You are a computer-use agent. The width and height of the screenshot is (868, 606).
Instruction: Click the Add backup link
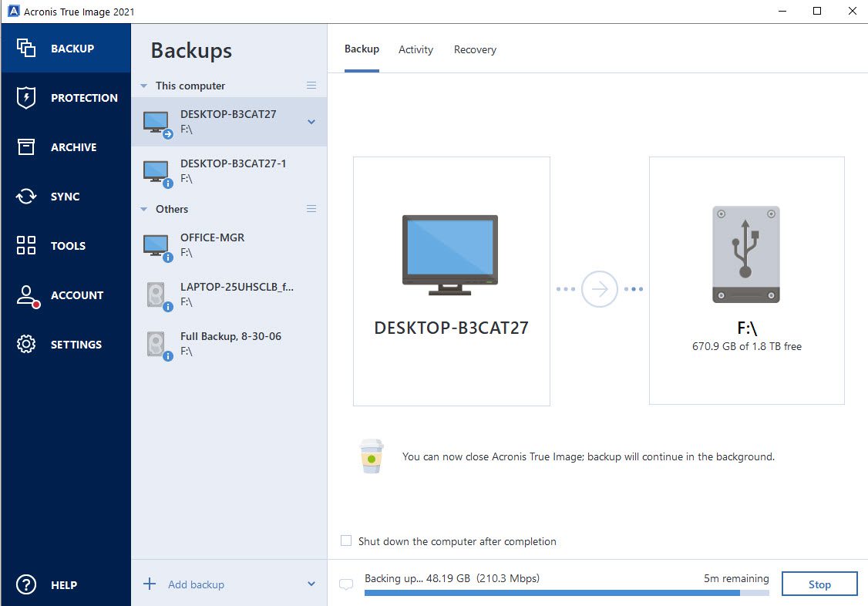[x=196, y=584]
